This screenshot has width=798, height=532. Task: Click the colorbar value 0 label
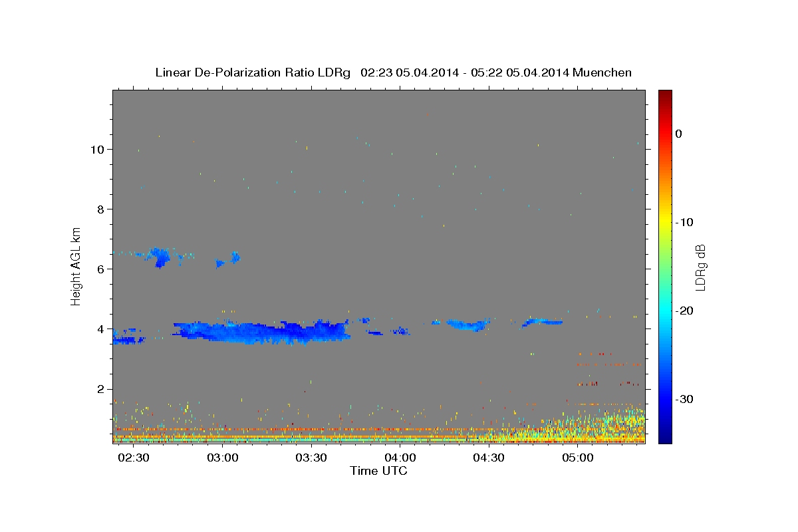678,134
